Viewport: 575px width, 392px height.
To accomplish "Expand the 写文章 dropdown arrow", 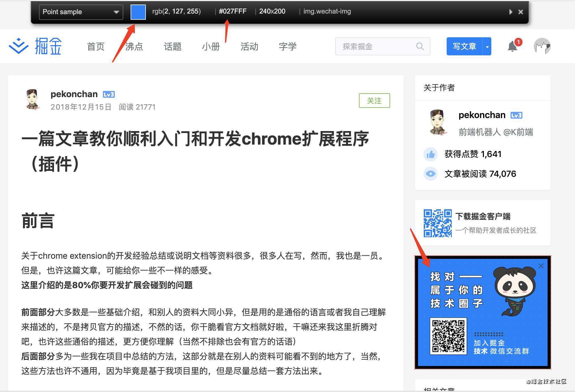I will [487, 46].
